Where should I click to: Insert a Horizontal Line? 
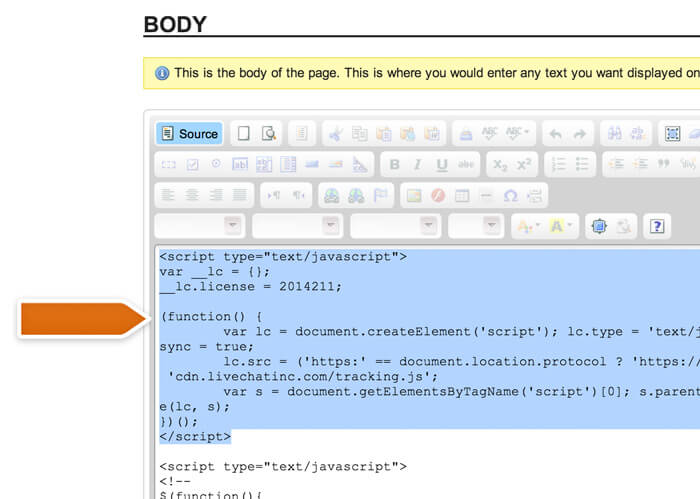click(486, 195)
